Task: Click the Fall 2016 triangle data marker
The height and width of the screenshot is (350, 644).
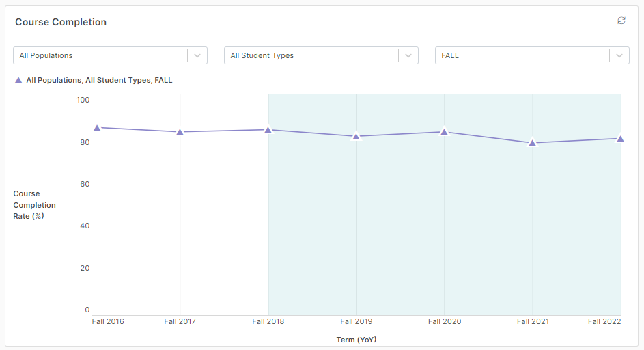Action: pyautogui.click(x=98, y=128)
